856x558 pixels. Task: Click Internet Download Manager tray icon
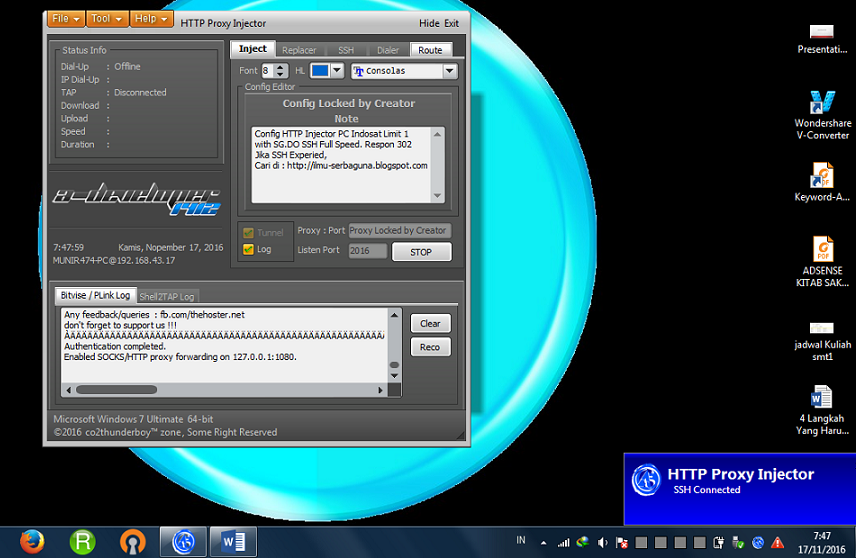pos(582,542)
